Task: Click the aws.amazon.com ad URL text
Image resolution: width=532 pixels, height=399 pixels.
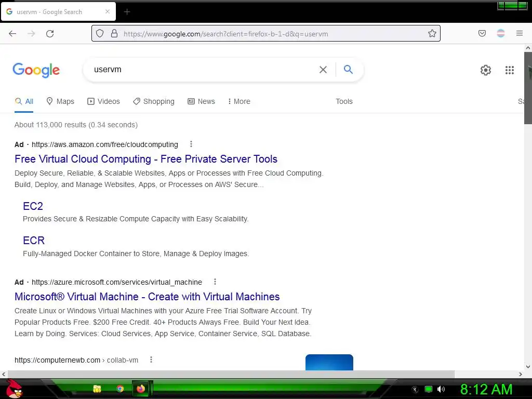Action: click(x=105, y=144)
